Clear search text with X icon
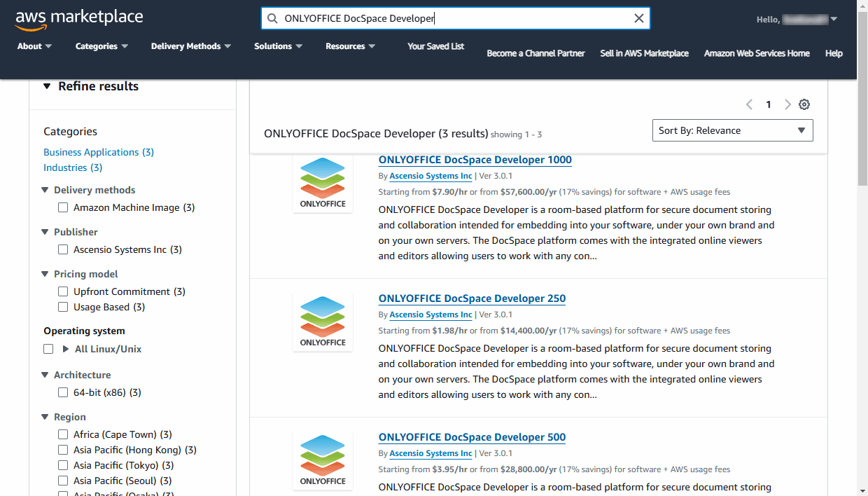 click(x=638, y=19)
